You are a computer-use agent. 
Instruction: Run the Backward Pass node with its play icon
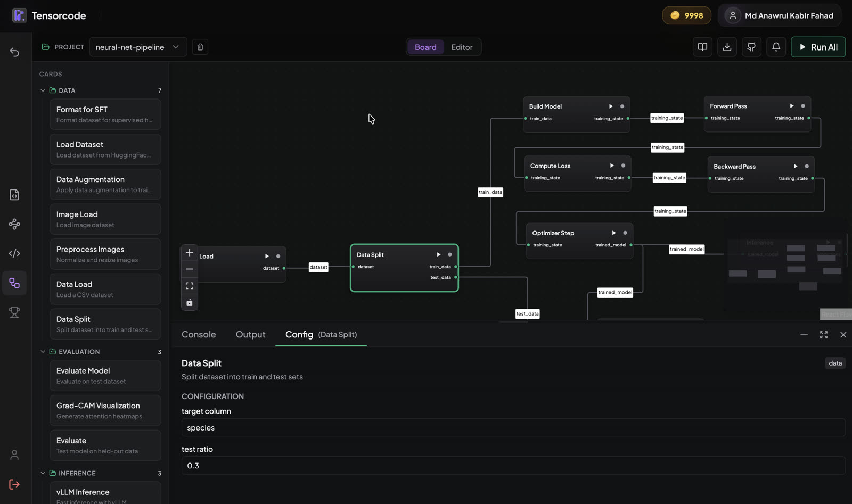click(x=796, y=166)
